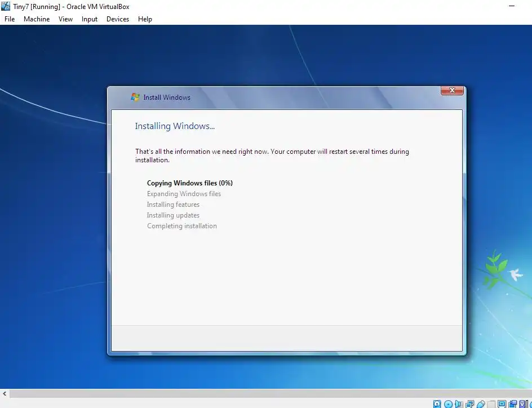Click the horizontal scrollbar track
The height and width of the screenshot is (408, 532).
coord(270,393)
